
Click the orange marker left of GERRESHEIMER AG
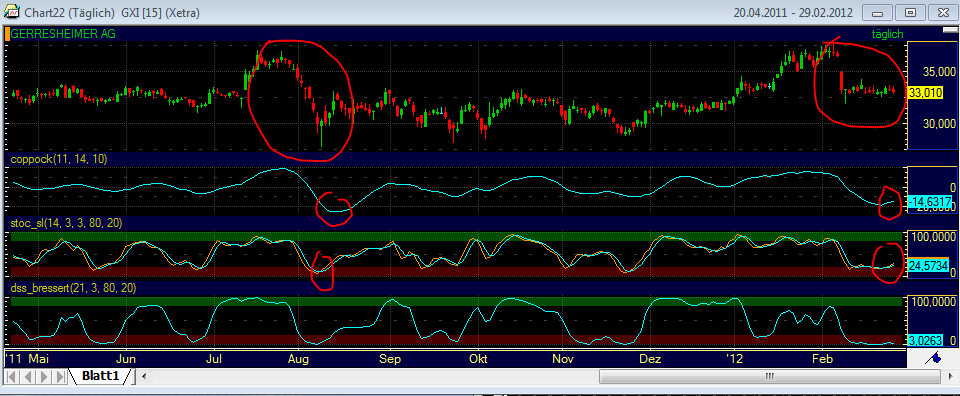[7, 34]
